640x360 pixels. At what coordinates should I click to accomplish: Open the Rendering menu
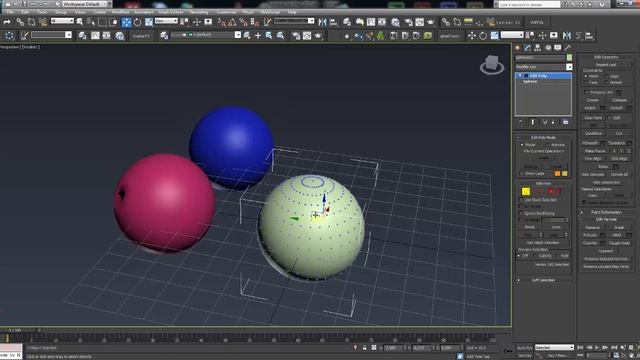pyautogui.click(x=199, y=12)
